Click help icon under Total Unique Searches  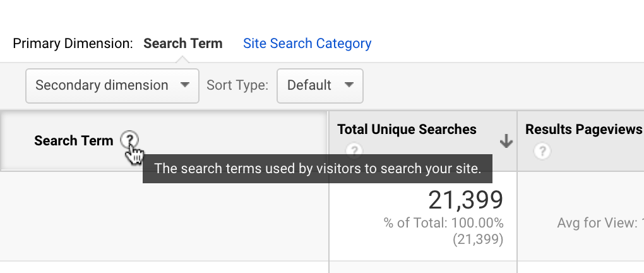354,151
